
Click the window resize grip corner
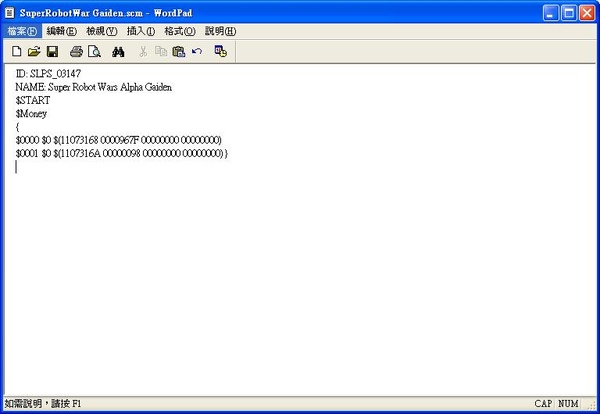(x=592, y=405)
